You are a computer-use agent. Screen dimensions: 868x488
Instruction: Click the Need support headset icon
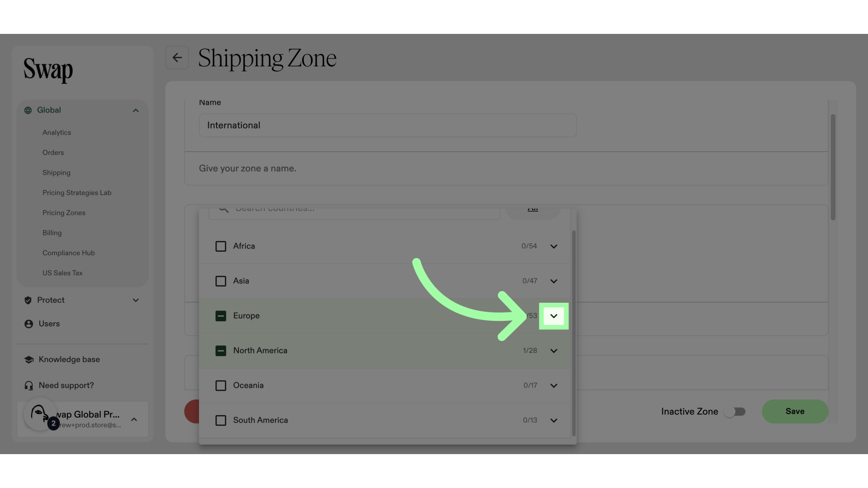pos(29,385)
